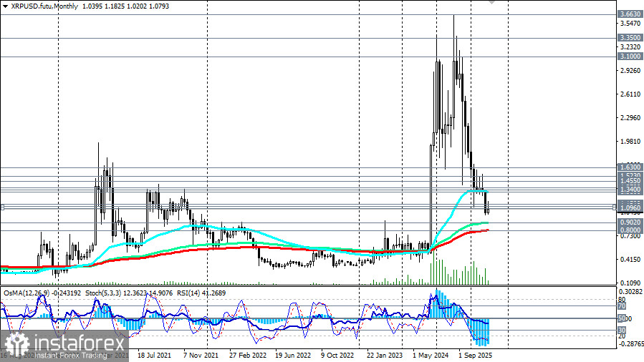The width and height of the screenshot is (644, 362).
Task: Click the 30 level label on indicator scale
Action: [622, 330]
